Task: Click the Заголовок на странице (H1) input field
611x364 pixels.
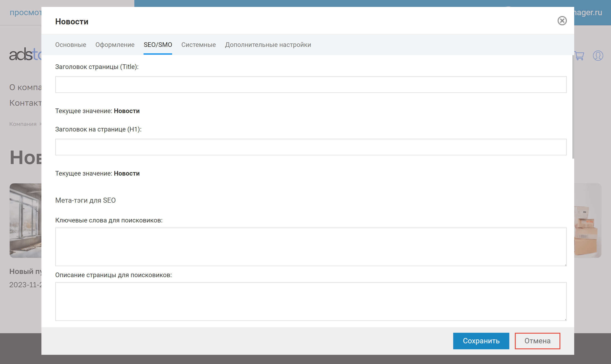Action: 311,147
